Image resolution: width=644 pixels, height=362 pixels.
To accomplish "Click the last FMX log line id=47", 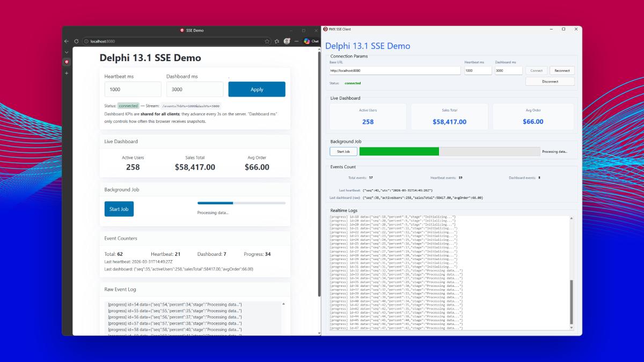I will 396,328.
